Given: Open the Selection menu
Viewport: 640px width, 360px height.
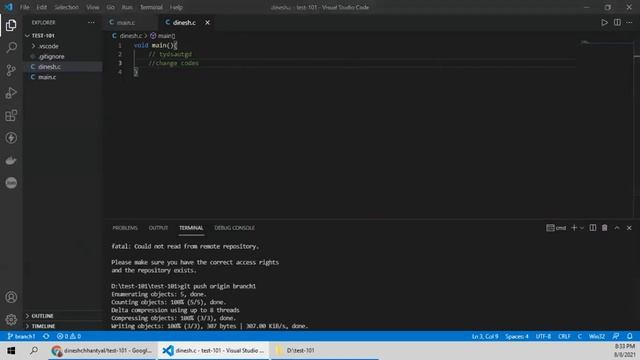Looking at the screenshot, I should click(x=67, y=7).
